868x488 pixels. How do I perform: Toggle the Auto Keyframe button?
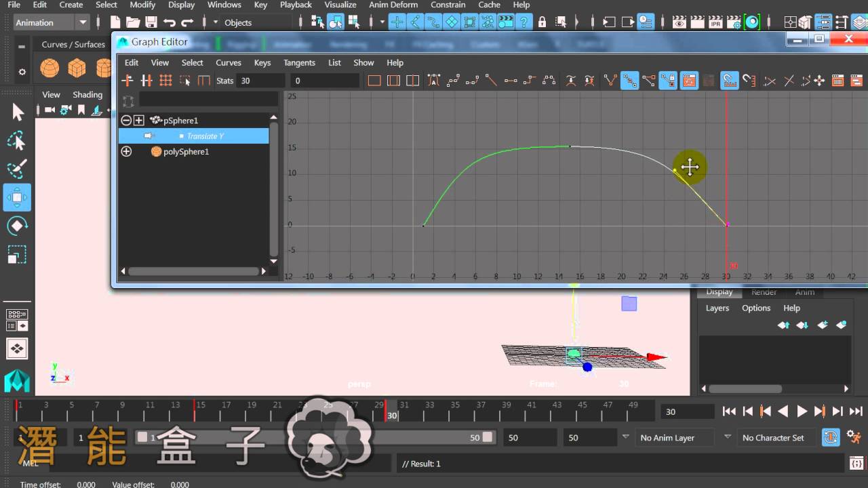(831, 437)
